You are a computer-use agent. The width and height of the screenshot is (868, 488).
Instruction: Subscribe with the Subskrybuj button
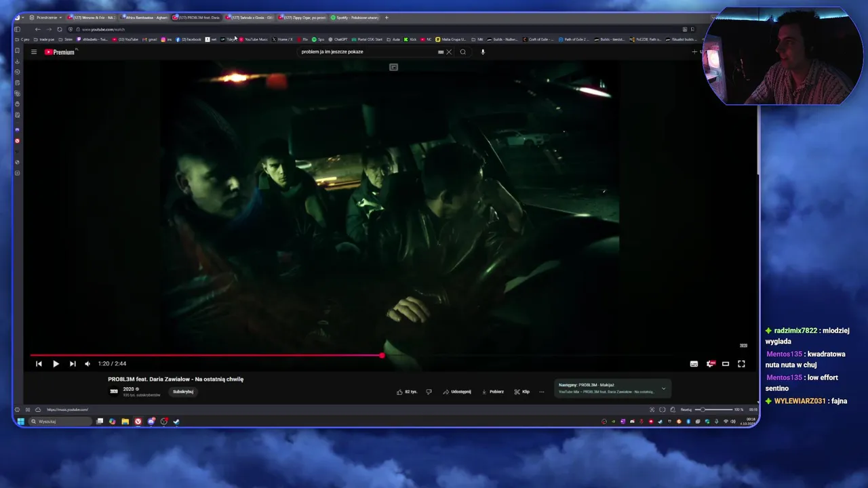(x=183, y=392)
